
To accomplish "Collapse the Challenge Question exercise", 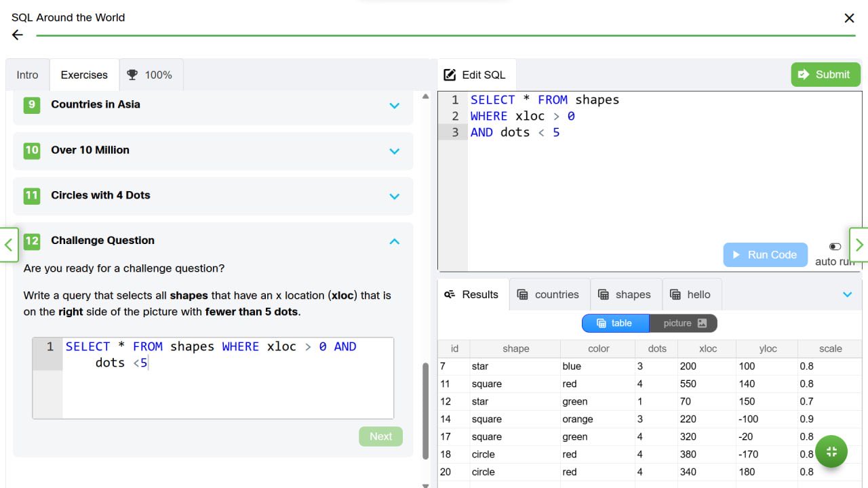I will click(x=394, y=241).
